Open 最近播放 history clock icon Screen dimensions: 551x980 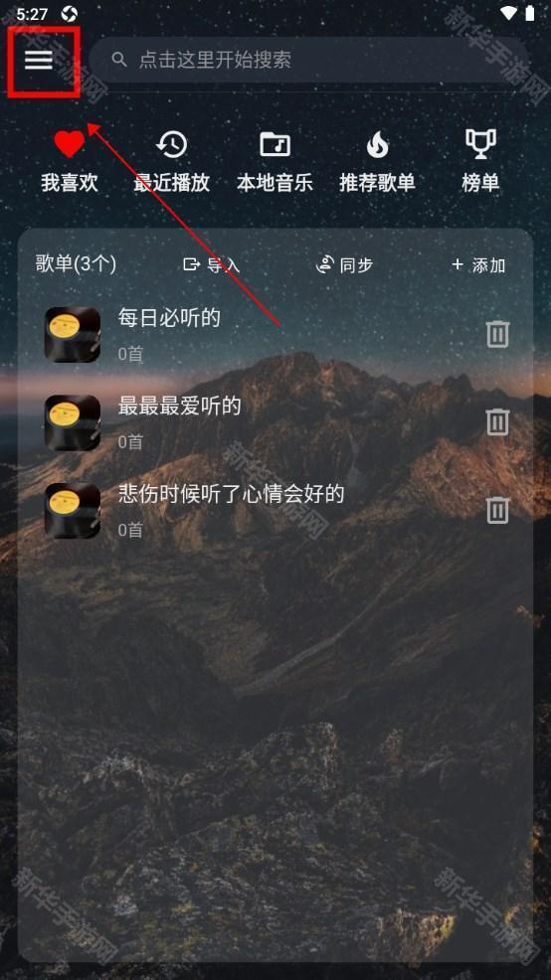click(x=171, y=144)
